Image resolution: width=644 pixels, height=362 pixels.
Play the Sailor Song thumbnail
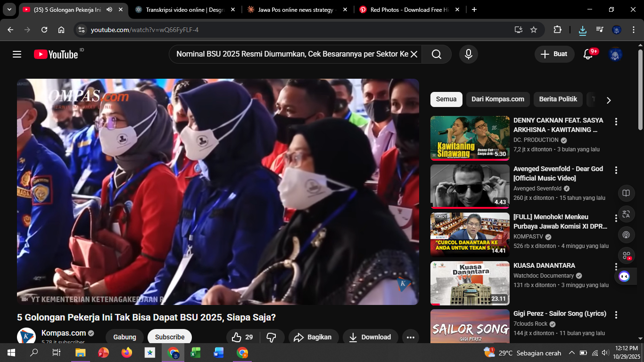[470, 326]
